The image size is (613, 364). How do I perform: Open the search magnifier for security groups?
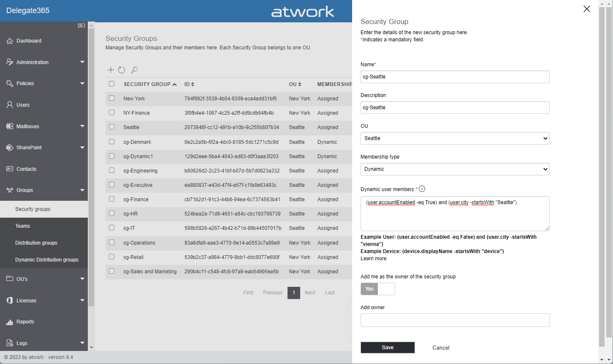click(134, 70)
